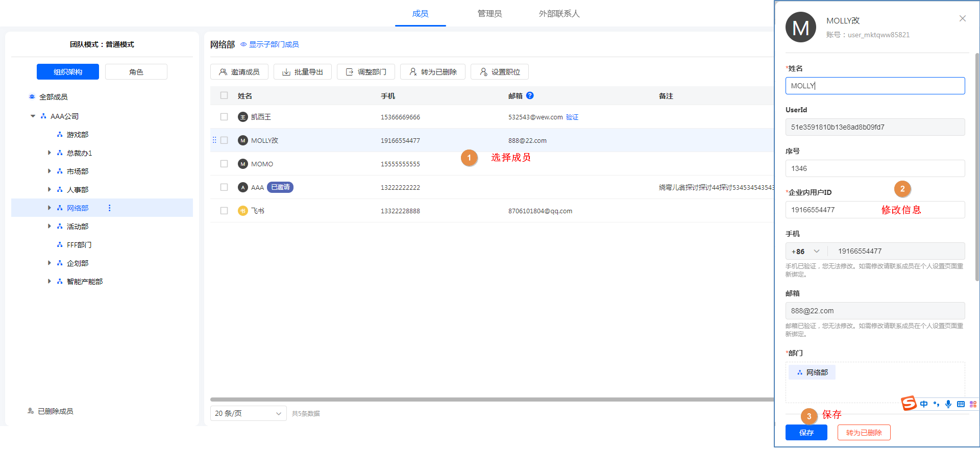Image resolution: width=980 pixels, height=449 pixels.
Task: Click the MOLLY改 avatar in member list
Action: point(243,140)
